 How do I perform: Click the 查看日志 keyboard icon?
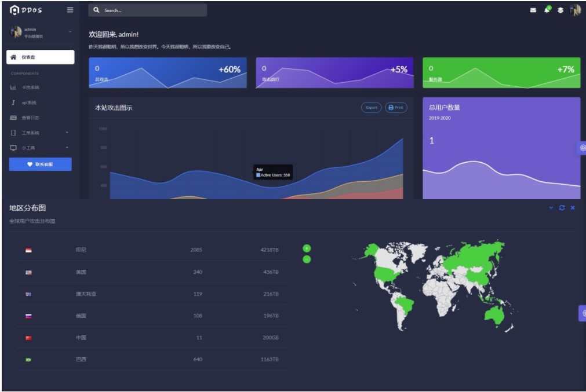point(13,118)
